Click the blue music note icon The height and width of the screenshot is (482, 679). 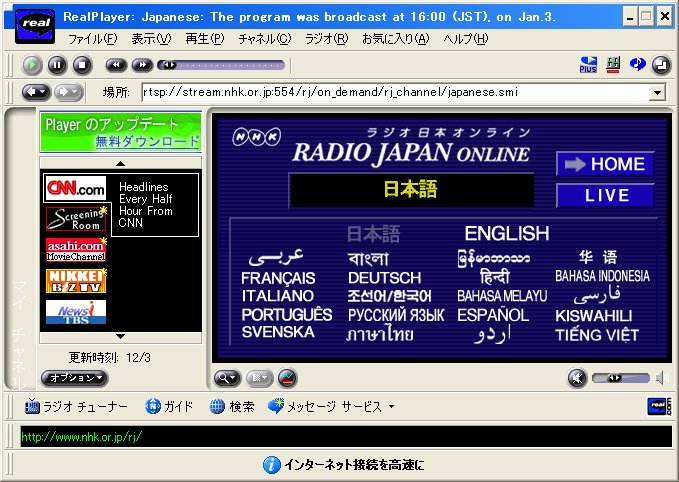(x=637, y=65)
